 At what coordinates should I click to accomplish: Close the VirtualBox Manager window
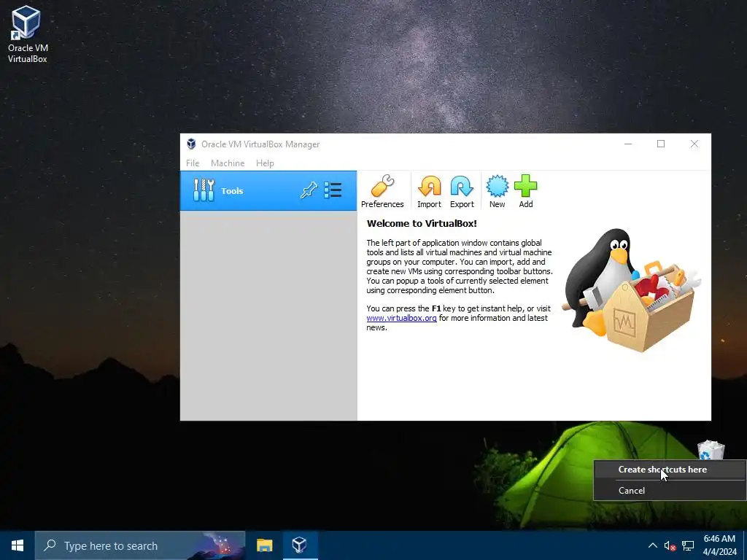694,144
